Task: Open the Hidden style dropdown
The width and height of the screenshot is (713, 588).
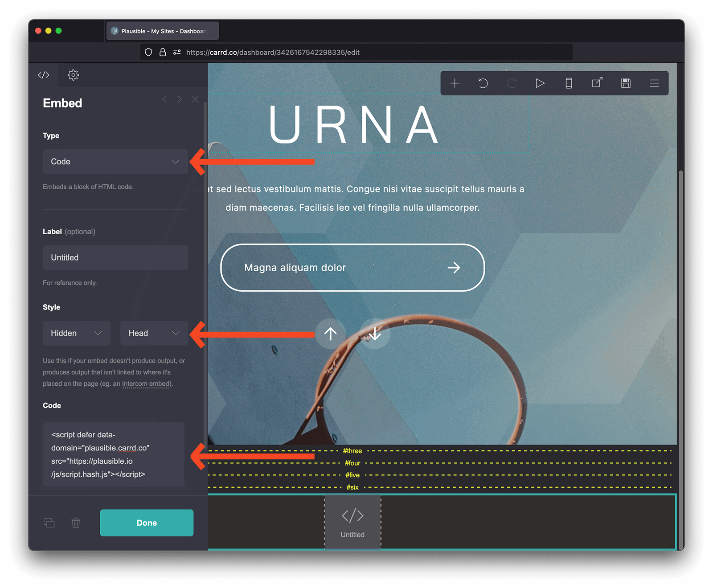Action: [x=76, y=333]
